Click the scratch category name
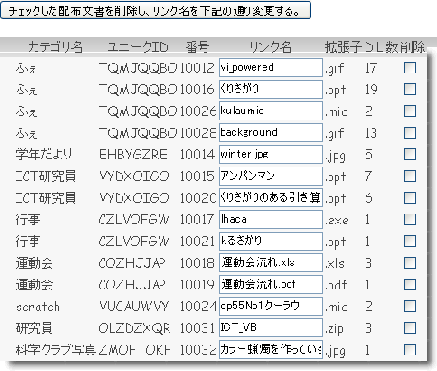Viewport: 437px width, 371px height. pos(38,306)
